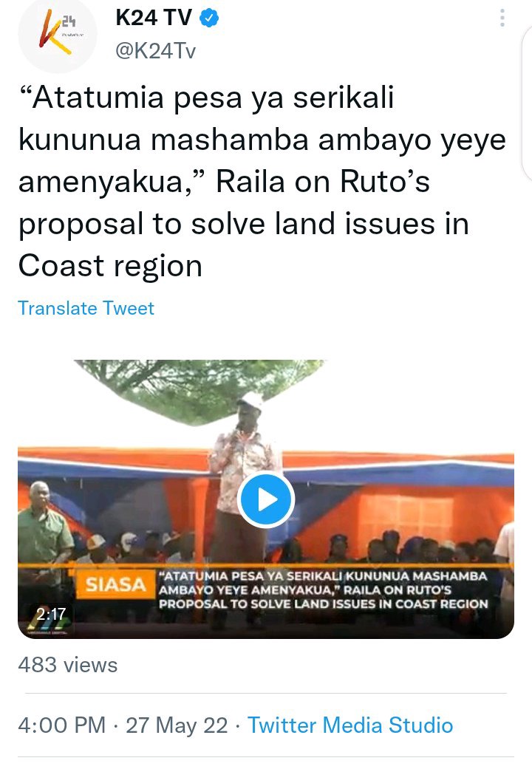
Task: Grab the side panel handle on the right edge
Action: pyautogui.click(x=527, y=103)
